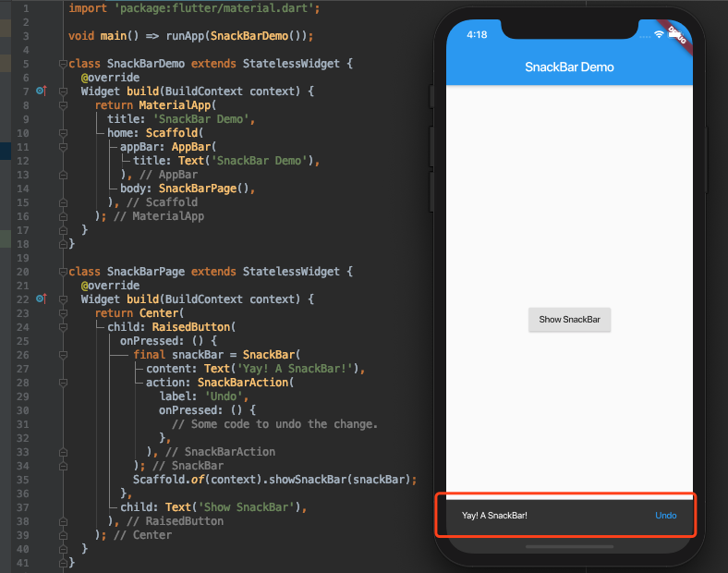Screen dimensions: 728x573
Task: Click the 'Yay! A SnackBar!' snackbar message
Action: [494, 516]
